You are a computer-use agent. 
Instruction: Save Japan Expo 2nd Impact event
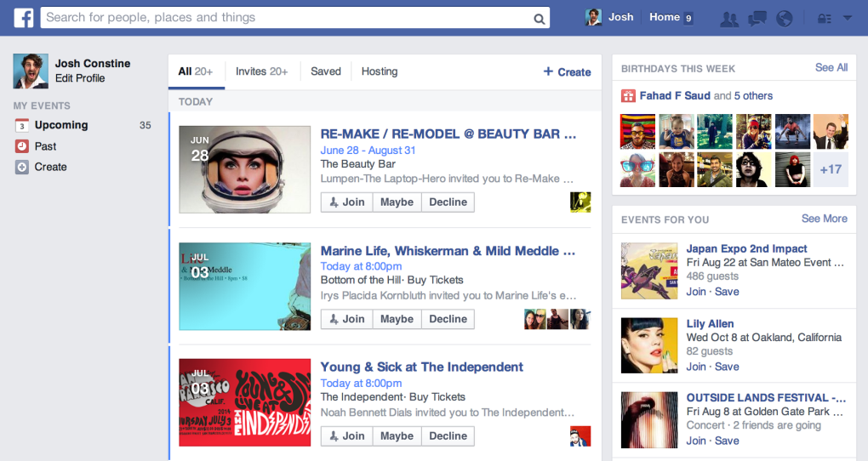tap(727, 292)
